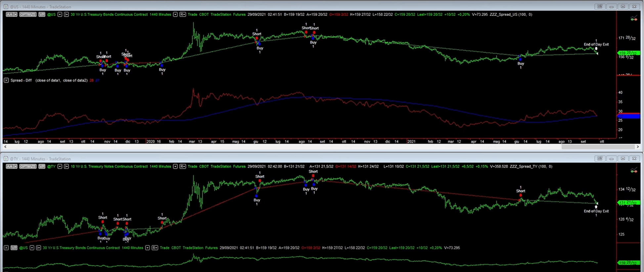
Task: Toggle VP button in the @TY chart toolbar
Action: click(x=42, y=167)
